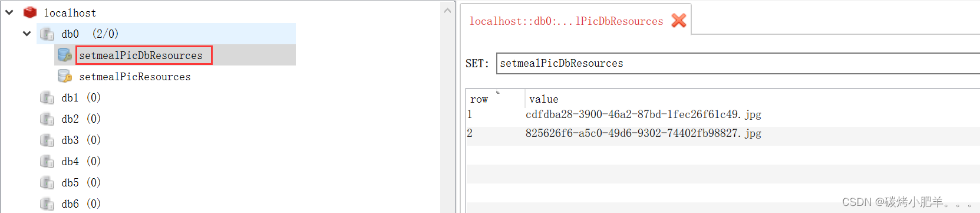This screenshot has height=213, width=980.
Task: Open the setmealPicResources key
Action: pos(135,77)
